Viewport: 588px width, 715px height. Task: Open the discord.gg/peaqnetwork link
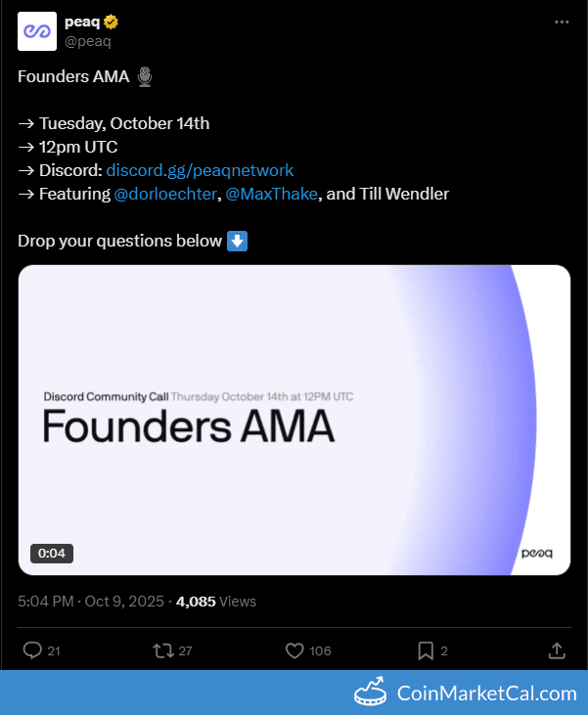(x=200, y=170)
